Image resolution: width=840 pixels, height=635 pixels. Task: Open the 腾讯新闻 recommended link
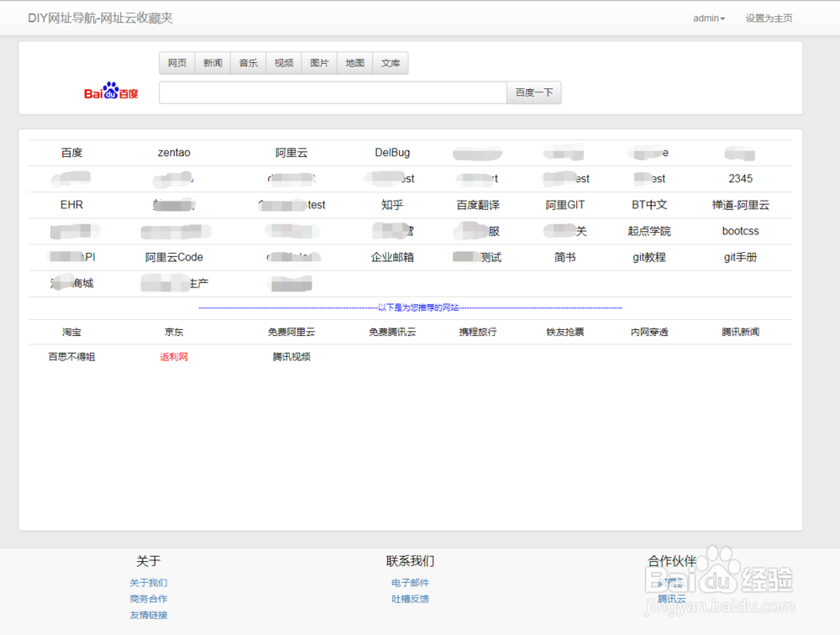click(740, 333)
